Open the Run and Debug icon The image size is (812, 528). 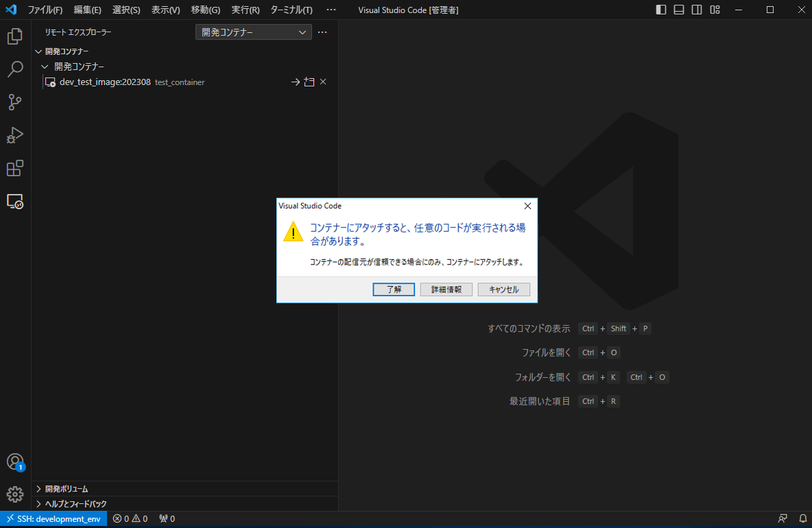(x=14, y=135)
